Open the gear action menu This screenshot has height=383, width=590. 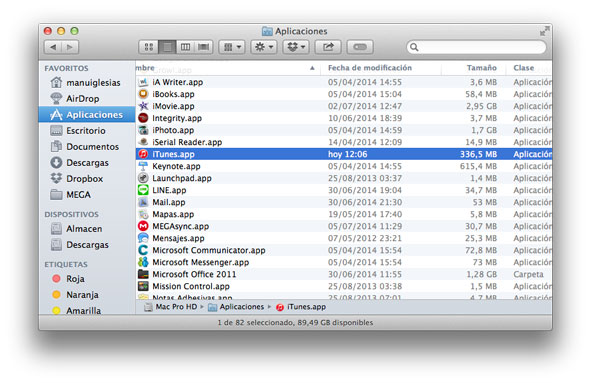(264, 47)
